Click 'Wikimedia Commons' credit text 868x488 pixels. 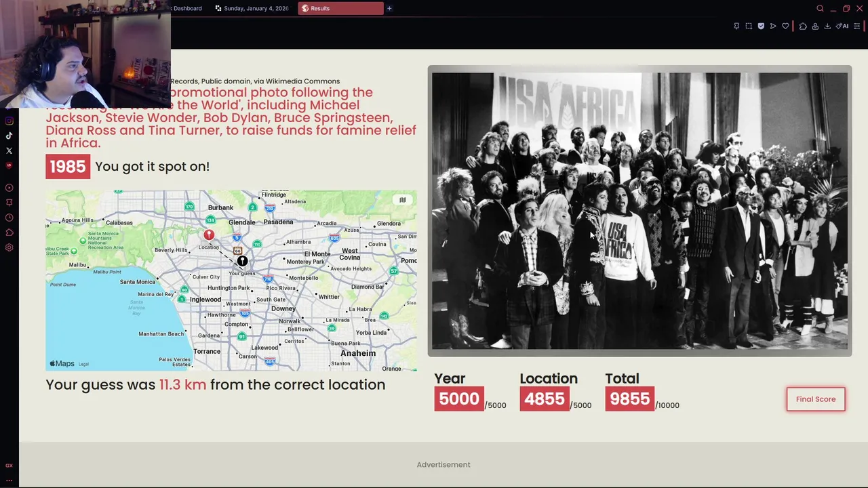point(302,81)
